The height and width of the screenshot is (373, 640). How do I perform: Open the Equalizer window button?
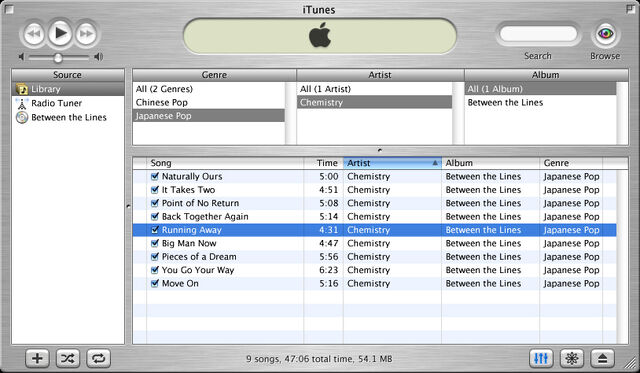541,358
